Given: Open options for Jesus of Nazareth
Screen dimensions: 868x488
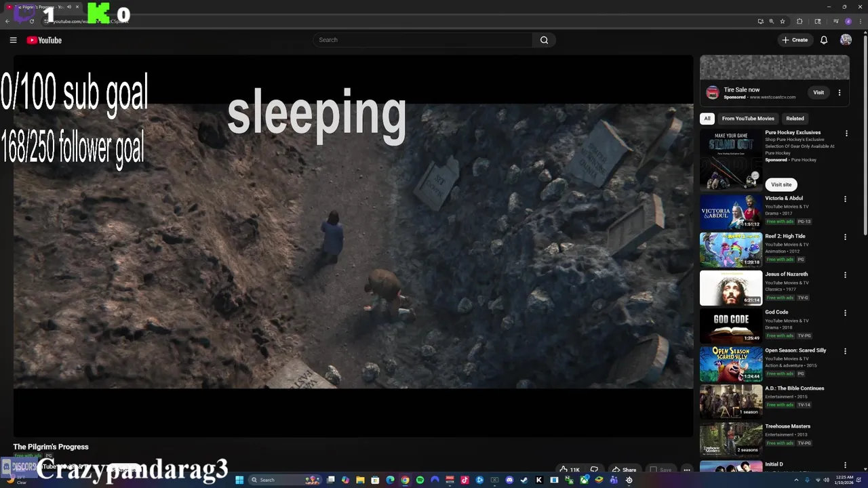Looking at the screenshot, I should [845, 275].
